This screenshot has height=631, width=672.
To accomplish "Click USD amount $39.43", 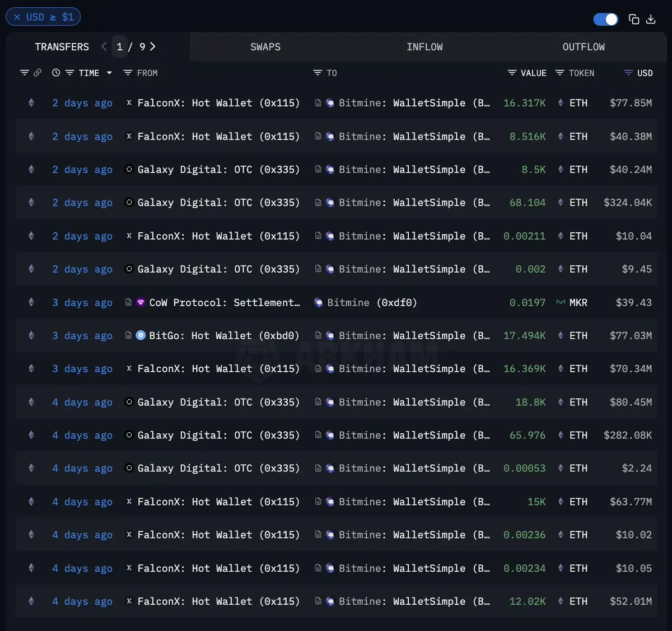I will 634,302.
